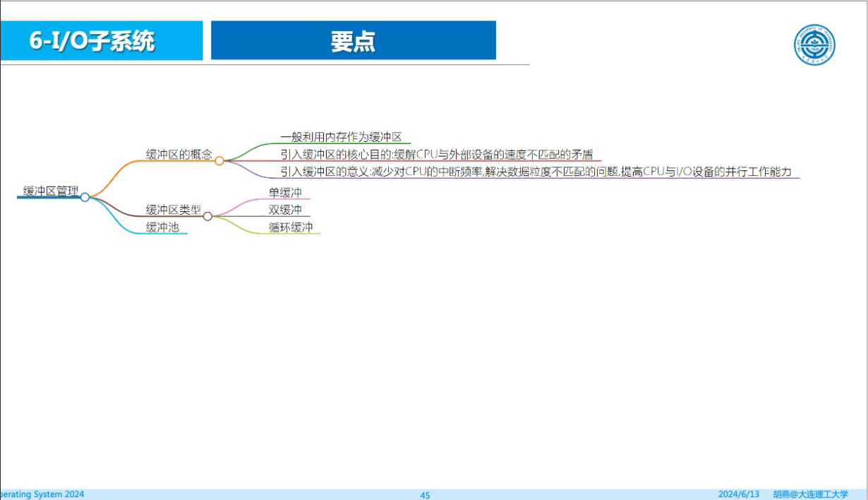Click the 2024/6/13 date in footer
Image resolution: width=868 pixels, height=500 pixels.
(x=739, y=494)
